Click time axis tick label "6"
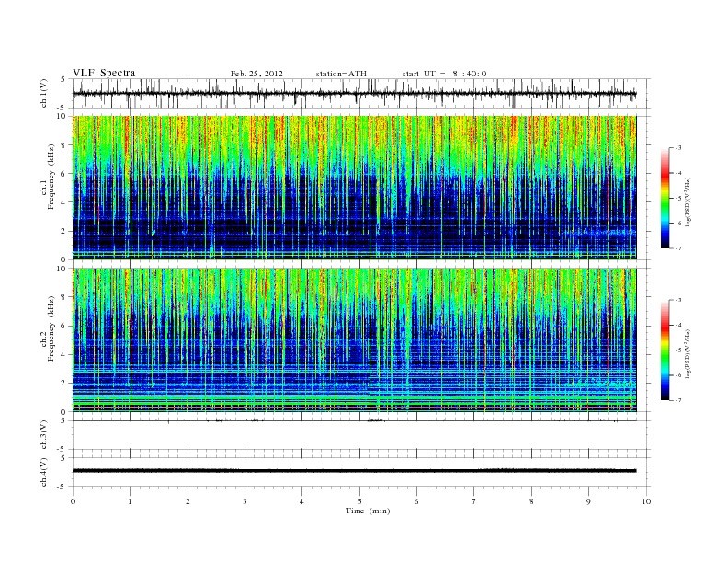This screenshot has height=563, width=728. click(416, 501)
